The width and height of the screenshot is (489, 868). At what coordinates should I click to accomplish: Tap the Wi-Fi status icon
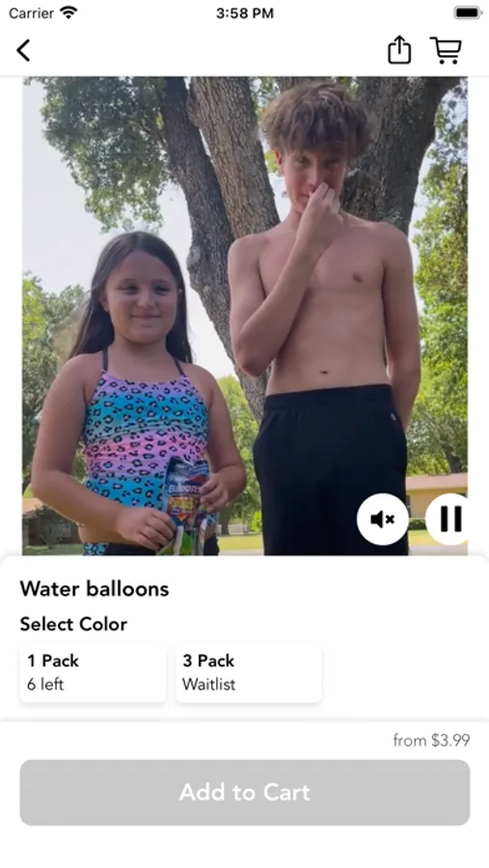coord(69,13)
